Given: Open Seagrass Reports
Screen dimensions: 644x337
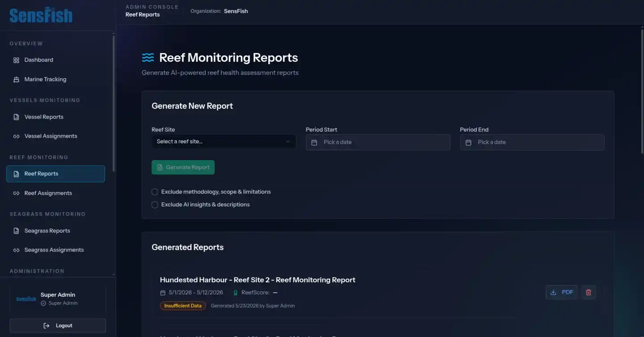Looking at the screenshot, I should (55, 231).
